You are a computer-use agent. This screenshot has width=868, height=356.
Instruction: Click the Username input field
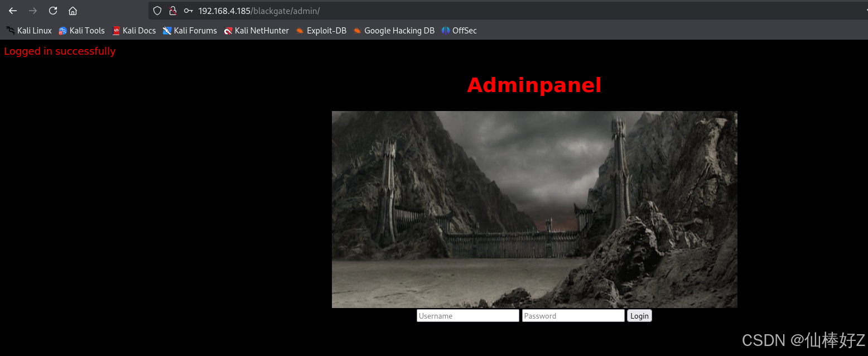pyautogui.click(x=468, y=316)
